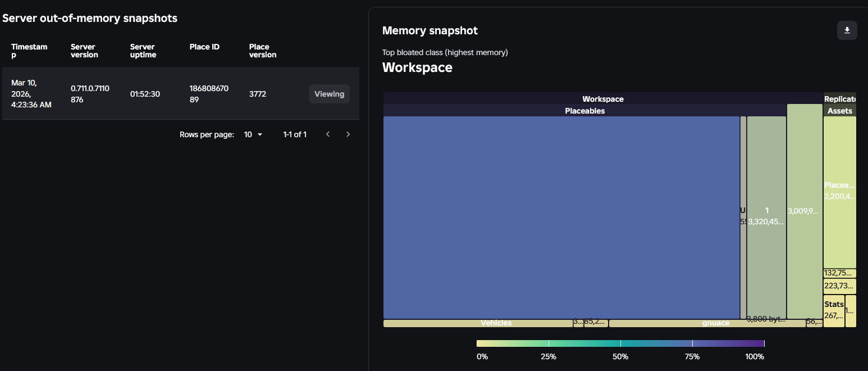This screenshot has height=371, width=868.
Task: Open the Rows per page dropdown
Action: pos(253,134)
